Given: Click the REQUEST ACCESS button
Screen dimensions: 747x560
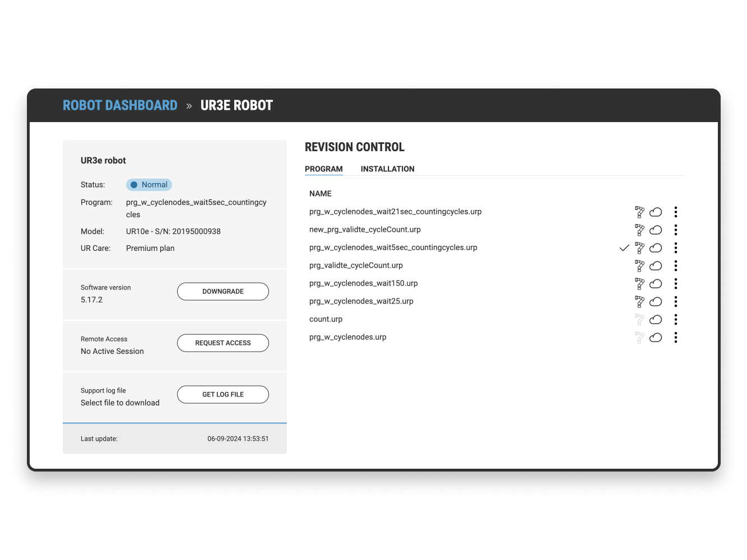Looking at the screenshot, I should (223, 343).
